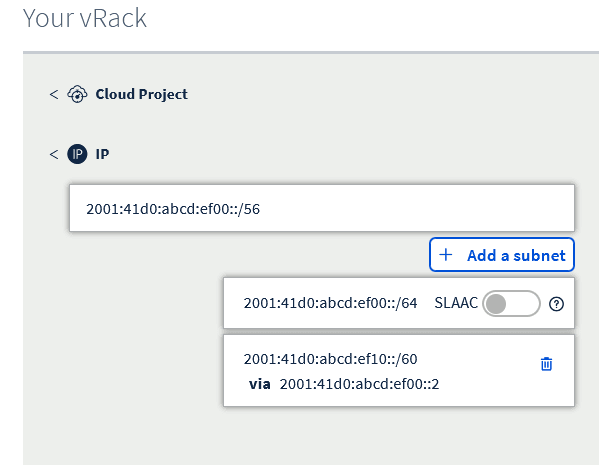This screenshot has width=599, height=476.
Task: Click the SLAAC label text
Action: coord(456,303)
